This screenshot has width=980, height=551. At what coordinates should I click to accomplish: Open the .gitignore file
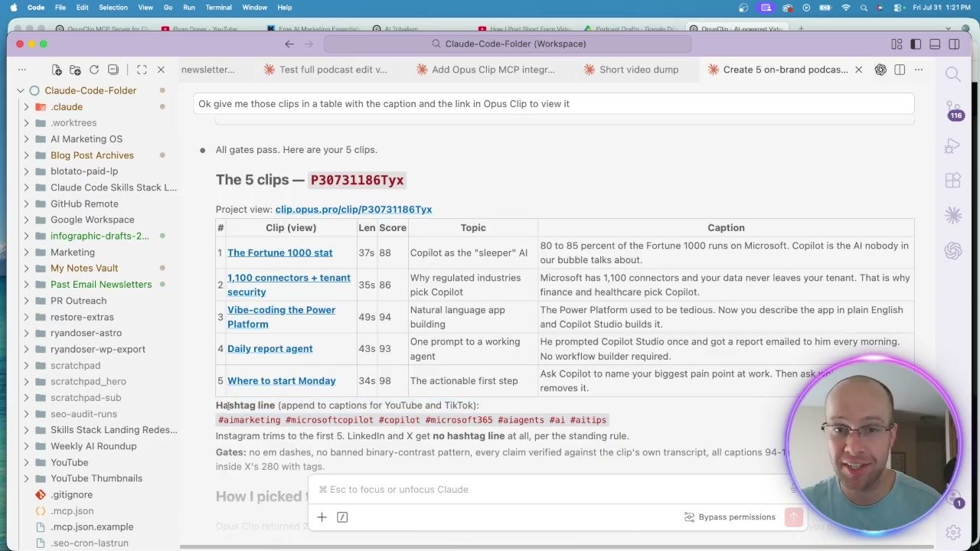pyautogui.click(x=71, y=494)
